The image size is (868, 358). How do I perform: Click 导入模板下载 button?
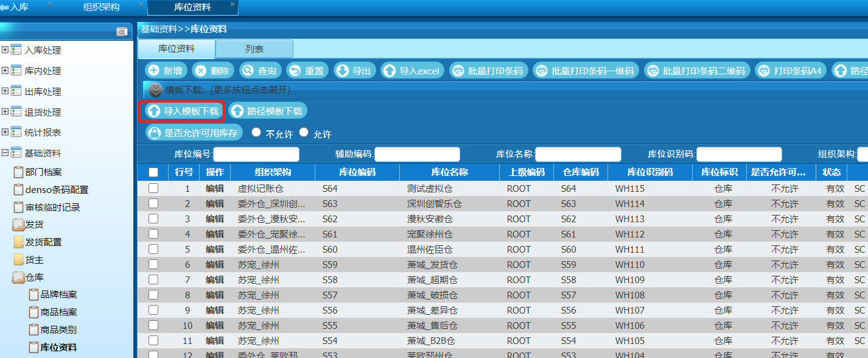184,111
